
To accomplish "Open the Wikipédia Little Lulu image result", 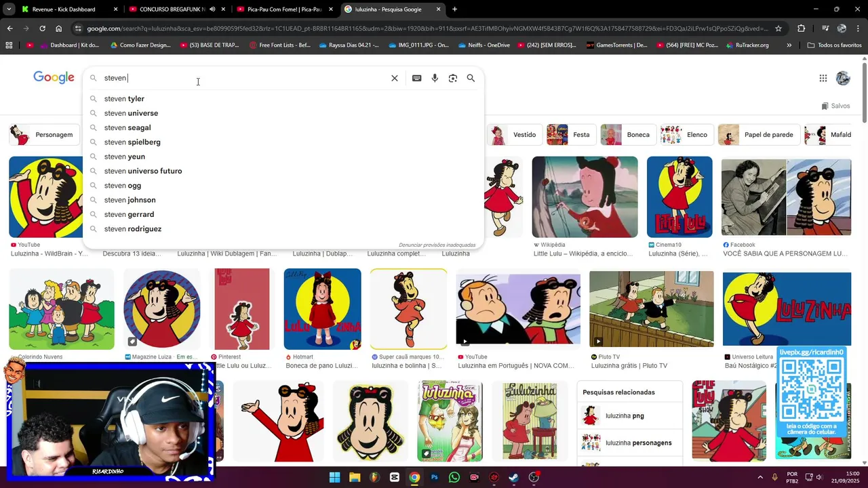I will (x=585, y=197).
